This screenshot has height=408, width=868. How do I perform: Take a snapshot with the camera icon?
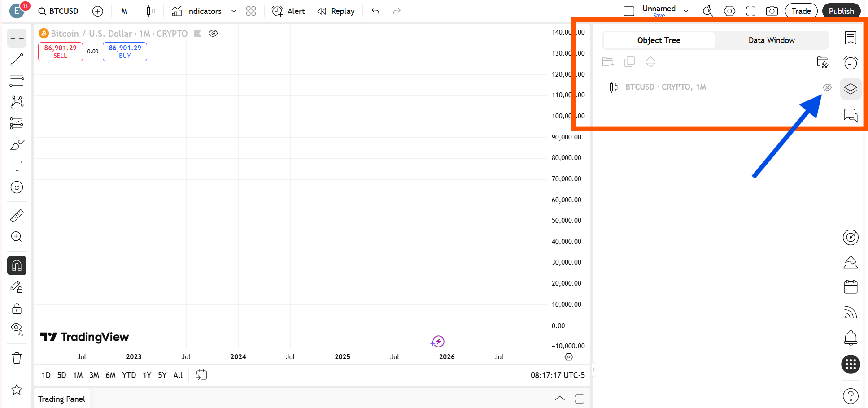[x=772, y=11]
